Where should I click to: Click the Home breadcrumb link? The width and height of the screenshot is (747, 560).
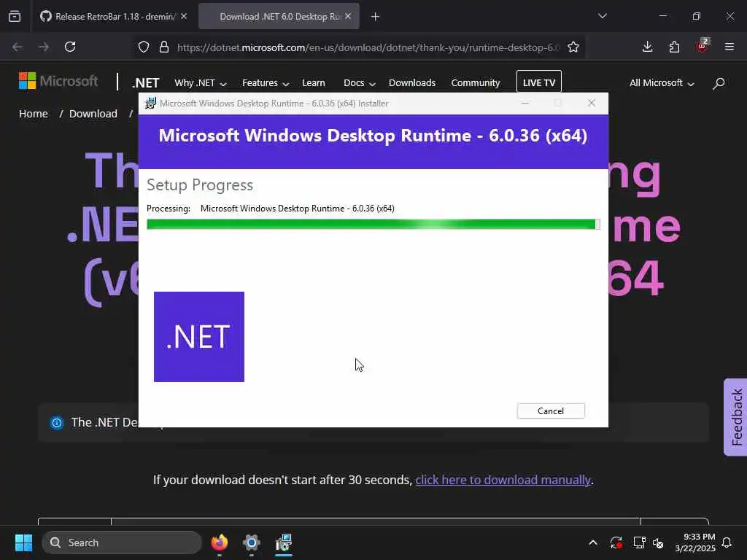[34, 114]
